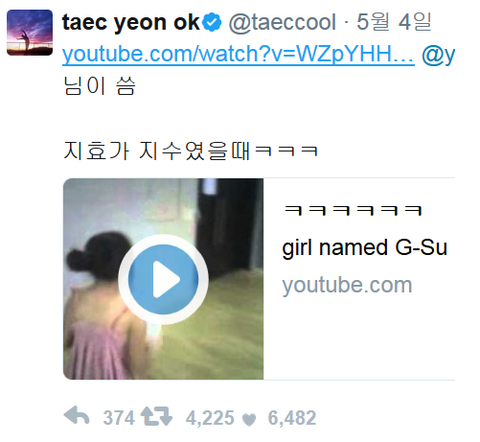Click the tweet text 지효가 지수였을때
480x442 pixels.
pos(156,151)
